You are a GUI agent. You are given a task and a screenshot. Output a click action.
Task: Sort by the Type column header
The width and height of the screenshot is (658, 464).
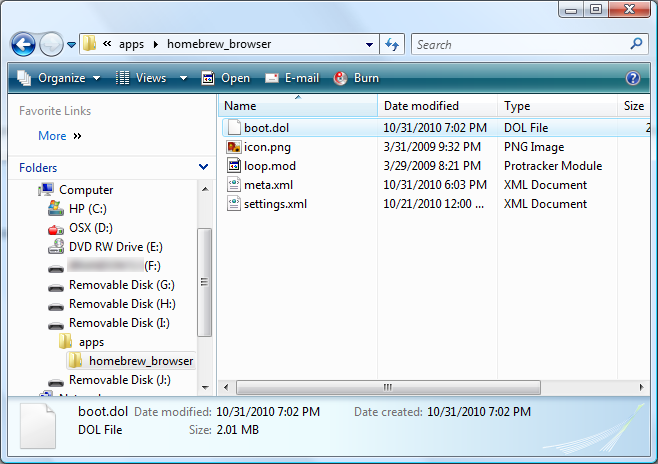click(x=557, y=106)
